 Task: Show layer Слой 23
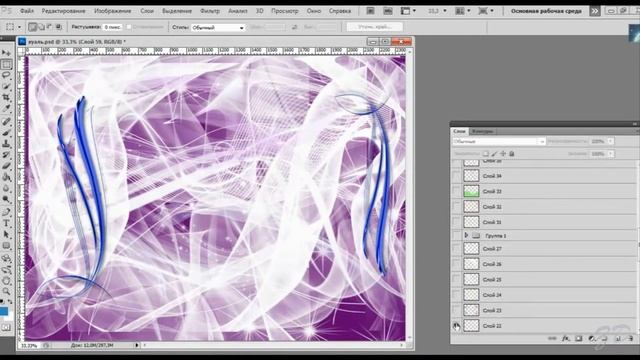pos(456,310)
